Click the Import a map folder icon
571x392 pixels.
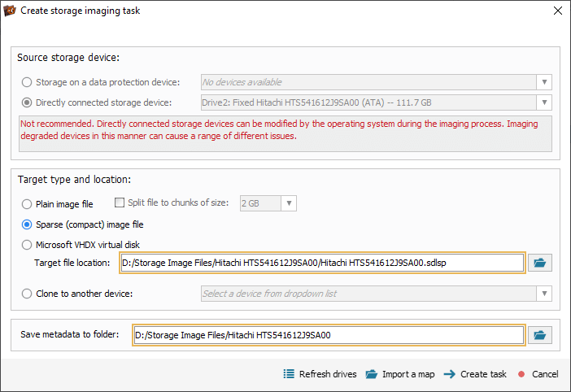tap(372, 374)
